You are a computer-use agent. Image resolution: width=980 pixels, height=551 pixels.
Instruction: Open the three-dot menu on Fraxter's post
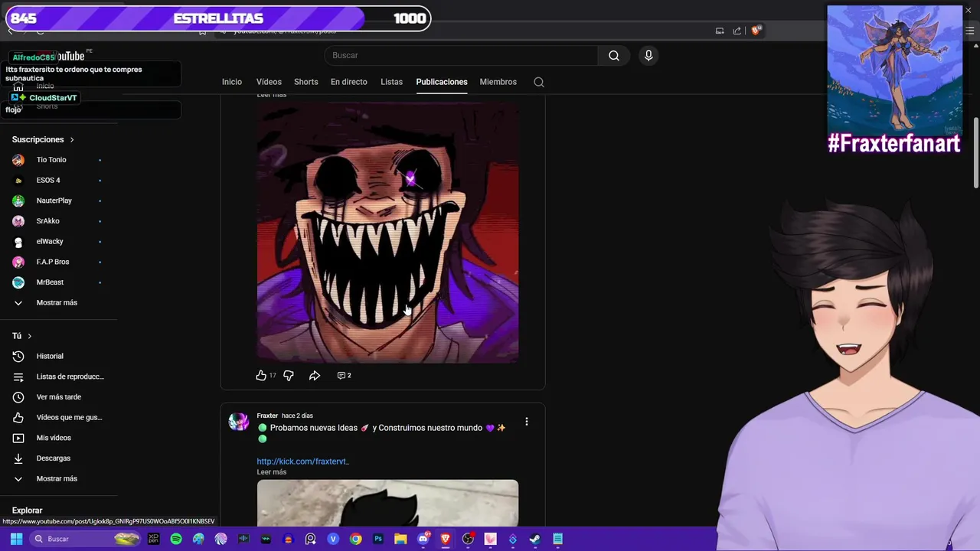point(526,422)
